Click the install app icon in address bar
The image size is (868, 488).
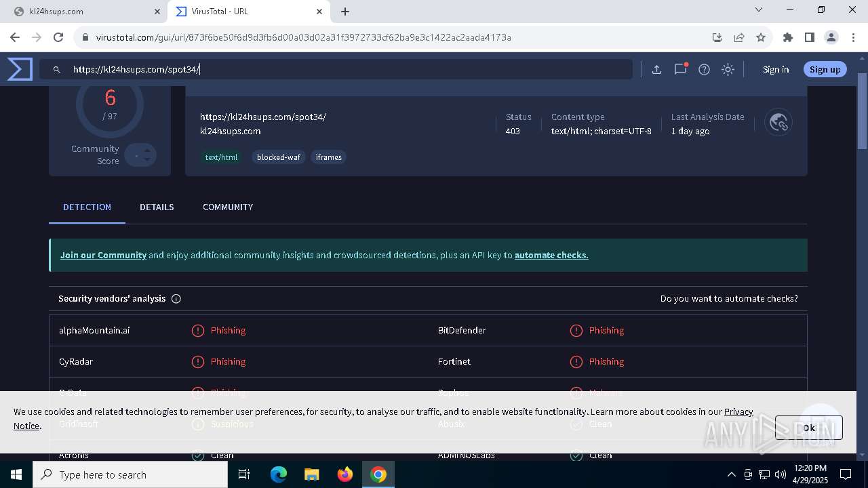(x=717, y=37)
